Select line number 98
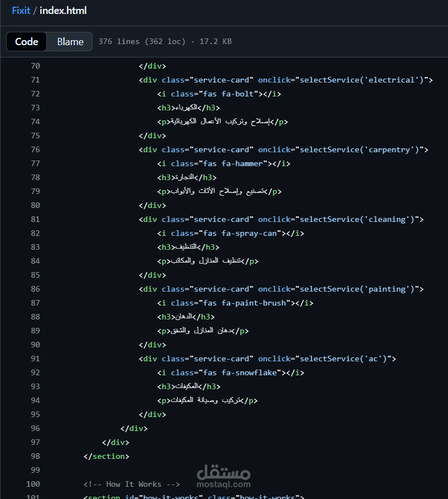The height and width of the screenshot is (499, 448). [x=35, y=456]
